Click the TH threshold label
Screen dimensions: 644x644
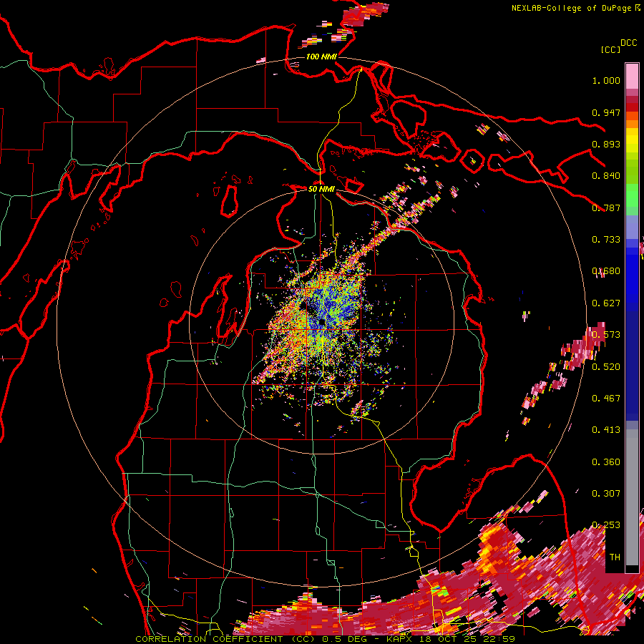click(x=615, y=557)
